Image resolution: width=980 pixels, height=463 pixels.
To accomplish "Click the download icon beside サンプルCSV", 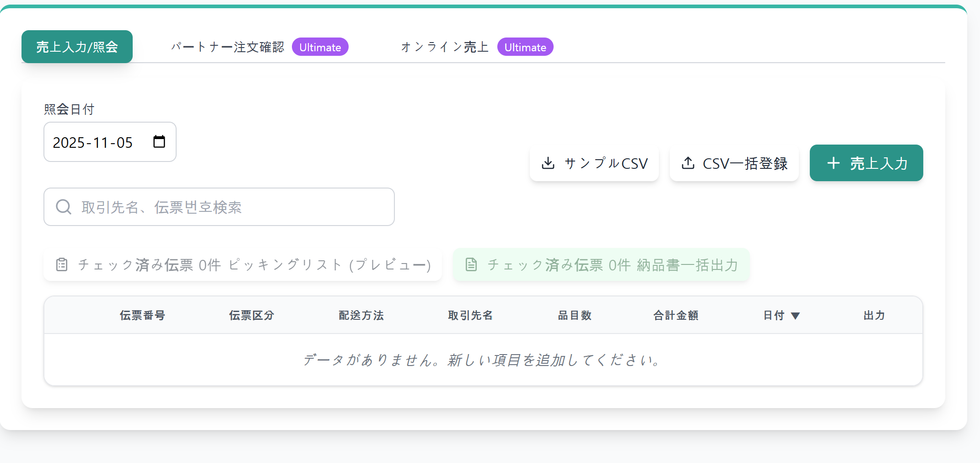I will click(548, 163).
